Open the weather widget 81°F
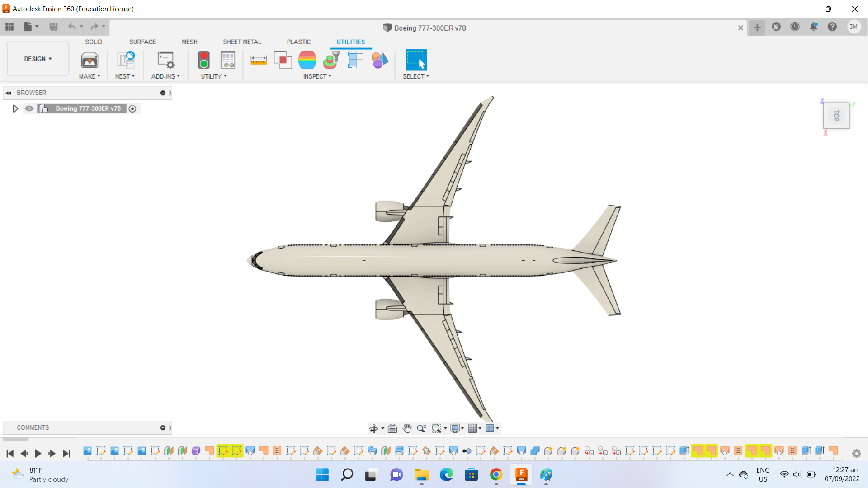 point(41,475)
